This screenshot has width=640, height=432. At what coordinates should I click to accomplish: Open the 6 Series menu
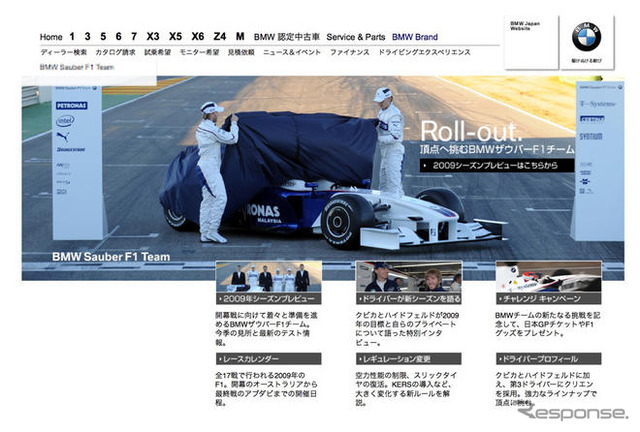tap(118, 37)
